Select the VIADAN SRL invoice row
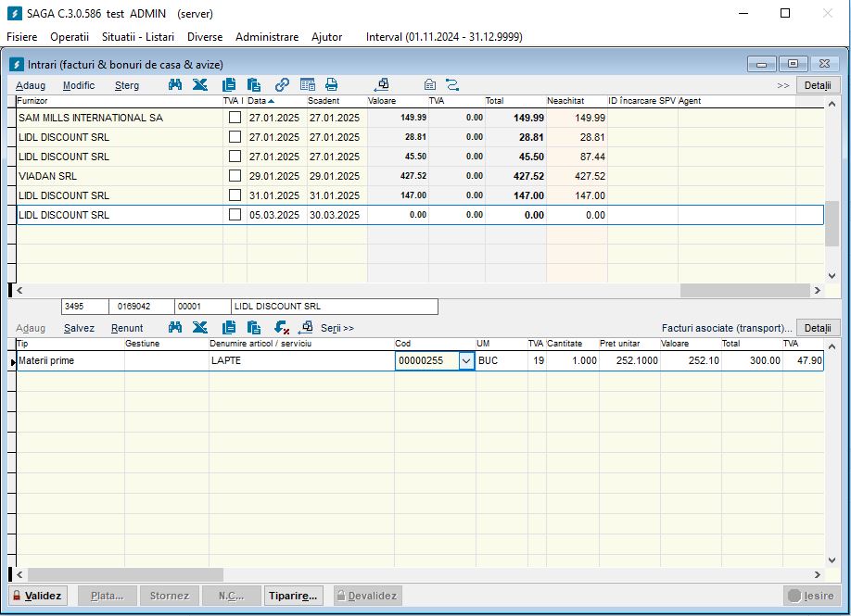 pyautogui.click(x=420, y=176)
